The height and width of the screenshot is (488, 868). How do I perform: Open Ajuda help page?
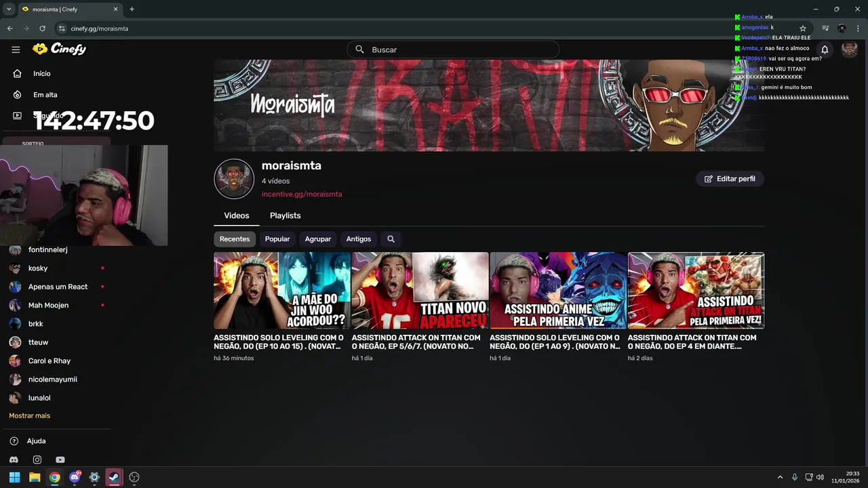pos(36,441)
